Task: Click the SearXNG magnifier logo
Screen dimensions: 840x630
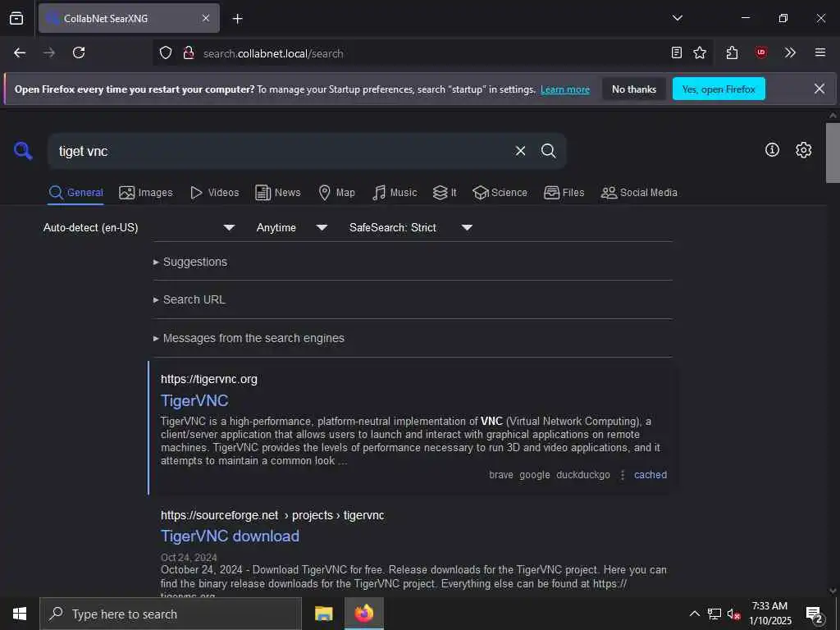Action: pos(23,151)
